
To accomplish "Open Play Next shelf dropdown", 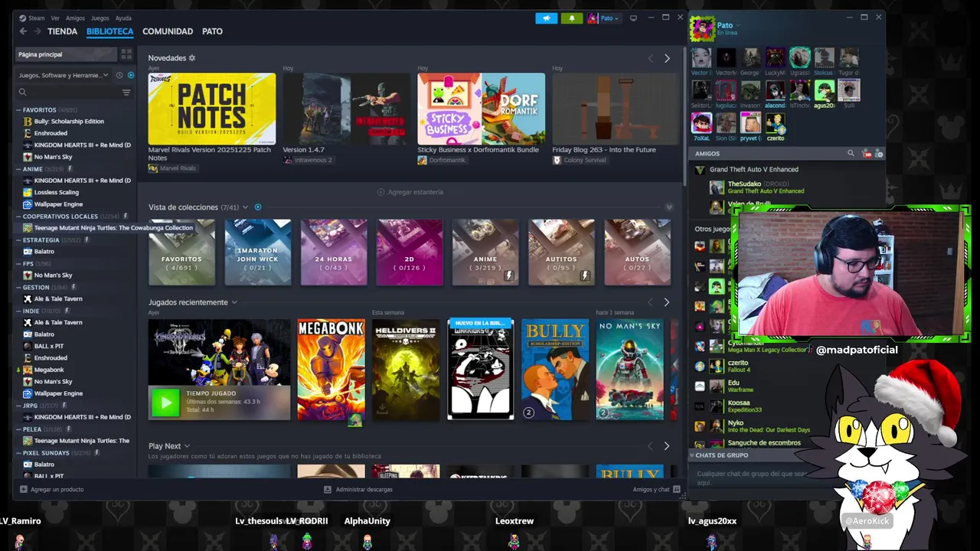I will coord(187,446).
